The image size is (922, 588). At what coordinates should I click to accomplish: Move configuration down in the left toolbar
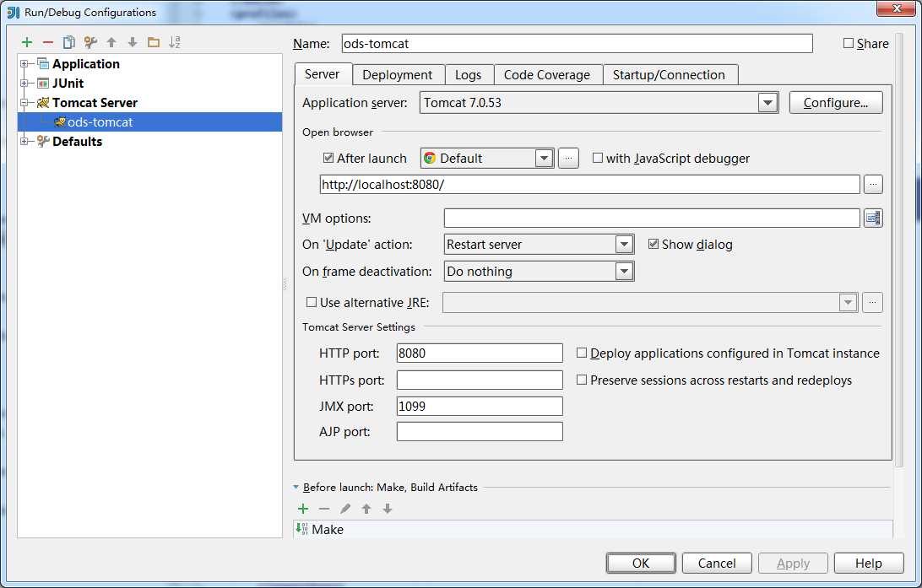pos(133,42)
